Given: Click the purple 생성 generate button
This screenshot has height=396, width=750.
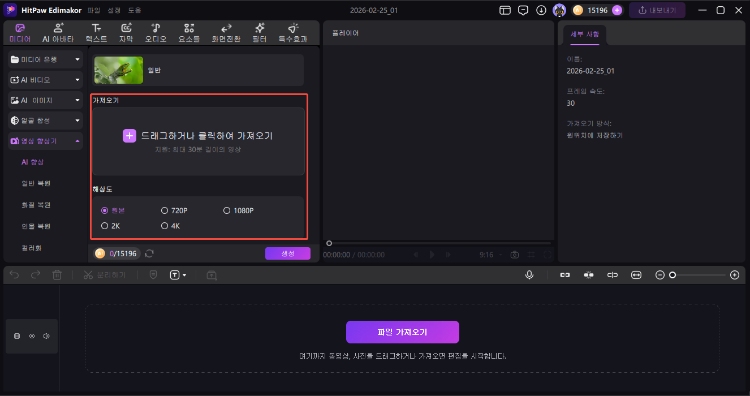Looking at the screenshot, I should [288, 253].
